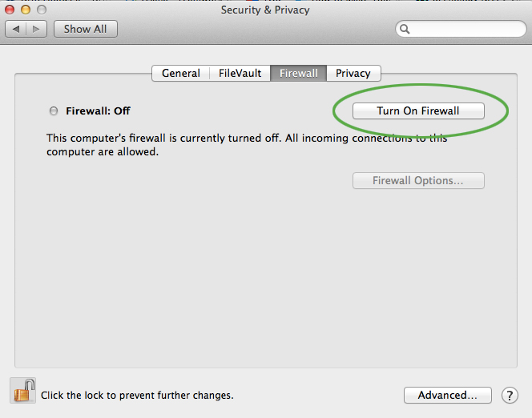This screenshot has width=532, height=418.
Task: Open Firewall Options settings
Action: [x=418, y=180]
